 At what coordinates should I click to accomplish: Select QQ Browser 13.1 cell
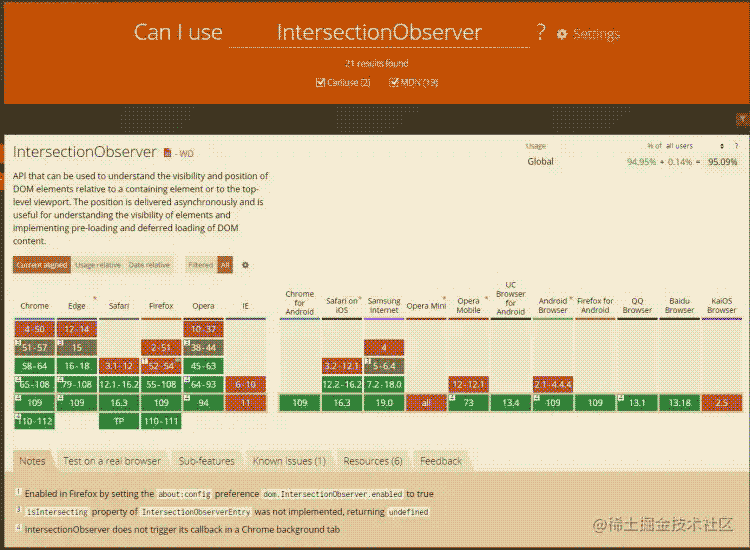pos(637,403)
